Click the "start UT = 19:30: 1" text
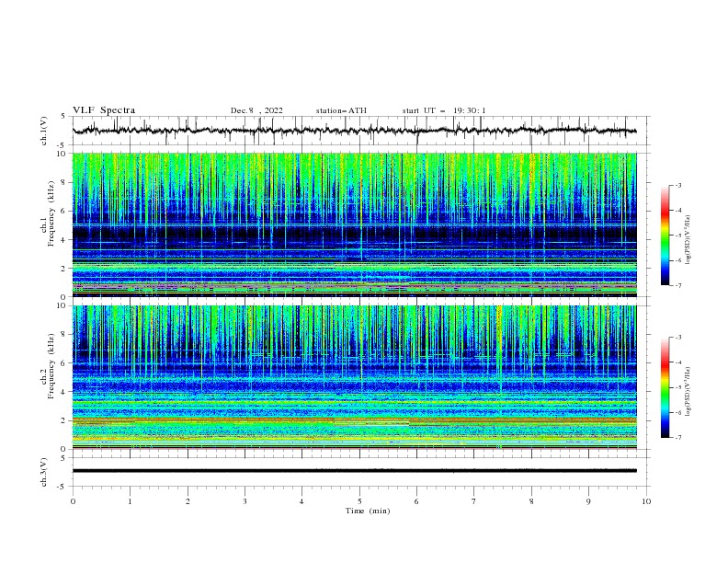The height and width of the screenshot is (563, 728). (444, 110)
